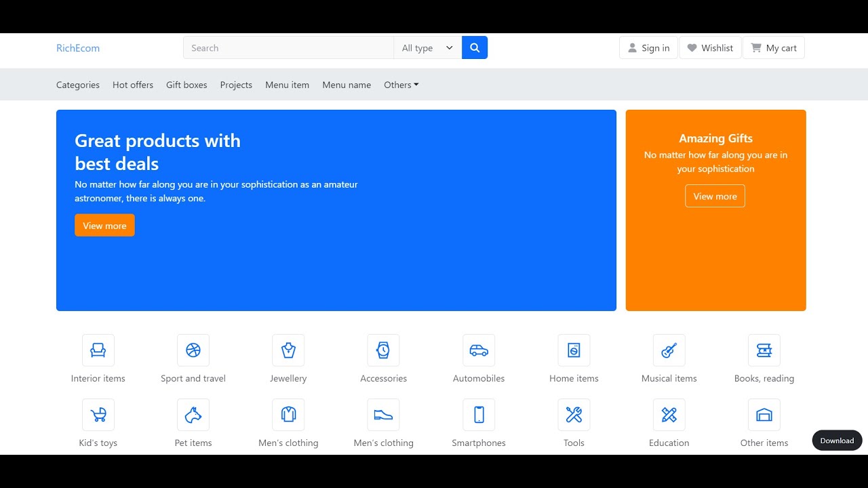
Task: Open the Men's clothing jacket icon
Action: [x=288, y=415]
